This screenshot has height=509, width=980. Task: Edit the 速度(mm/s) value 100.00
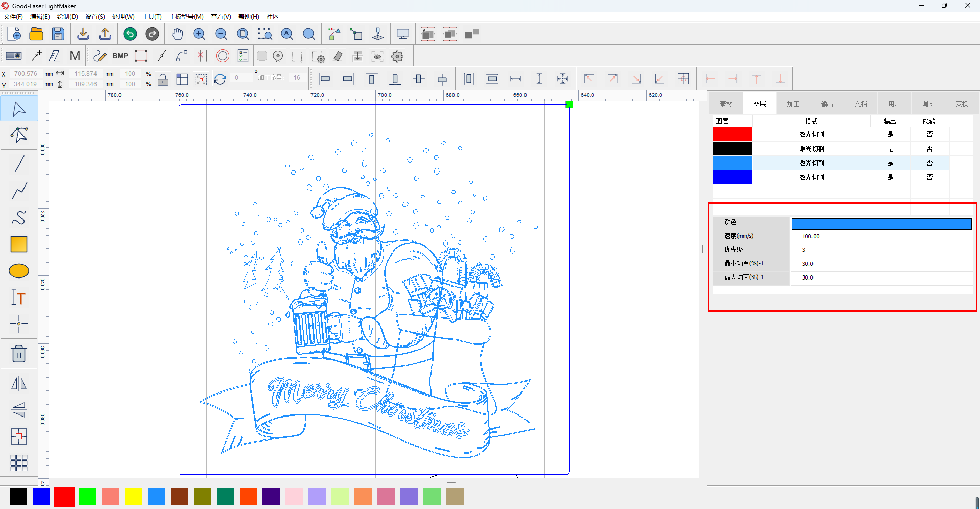click(881, 236)
